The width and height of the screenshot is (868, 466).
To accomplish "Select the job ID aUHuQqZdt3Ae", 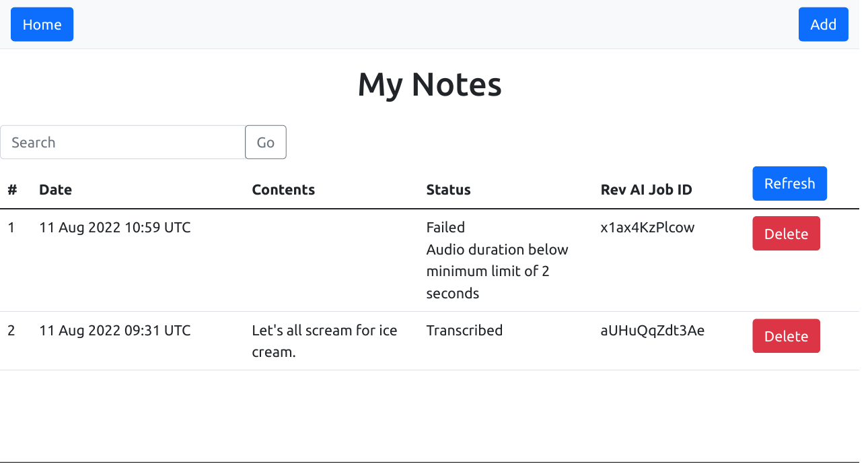I will [652, 331].
